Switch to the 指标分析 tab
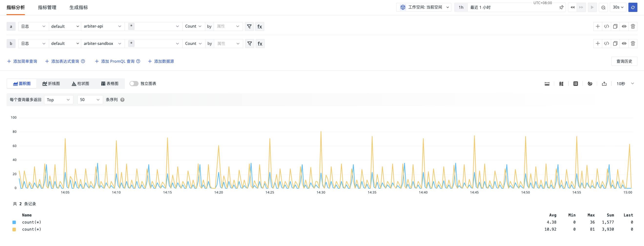644x246 pixels. 16,8
